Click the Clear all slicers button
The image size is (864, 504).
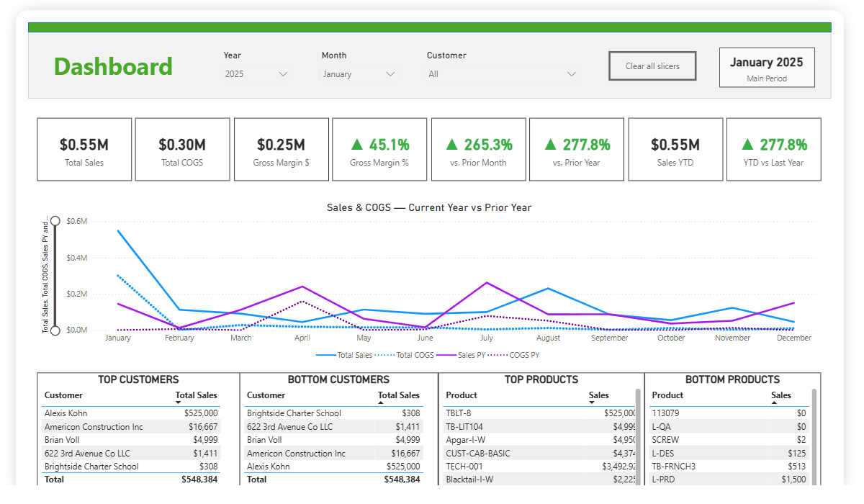pyautogui.click(x=652, y=66)
